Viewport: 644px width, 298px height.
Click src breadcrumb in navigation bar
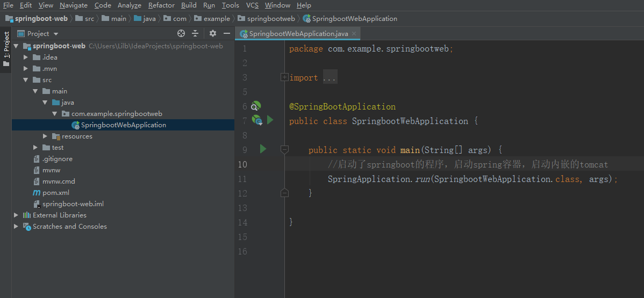tap(85, 19)
